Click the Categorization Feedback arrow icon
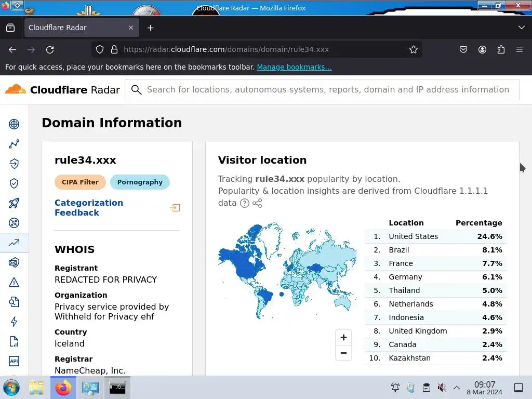 (175, 208)
